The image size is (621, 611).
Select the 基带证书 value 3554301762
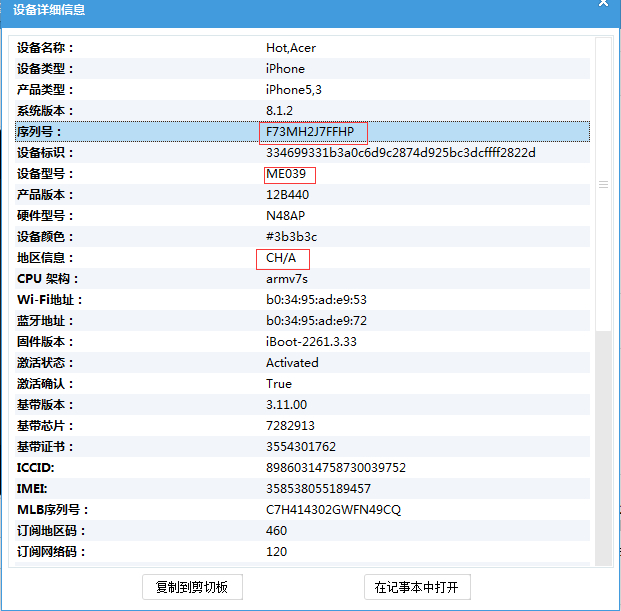[x=301, y=447]
